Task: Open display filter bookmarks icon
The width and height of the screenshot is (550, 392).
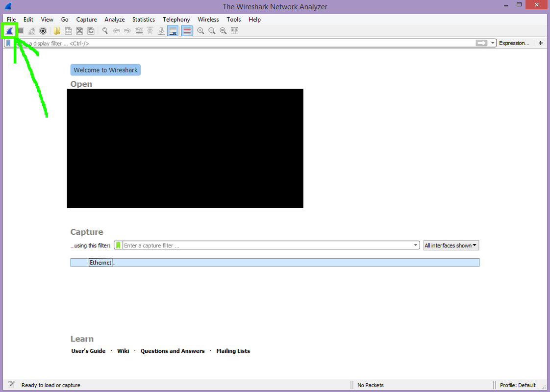Action: click(x=8, y=43)
